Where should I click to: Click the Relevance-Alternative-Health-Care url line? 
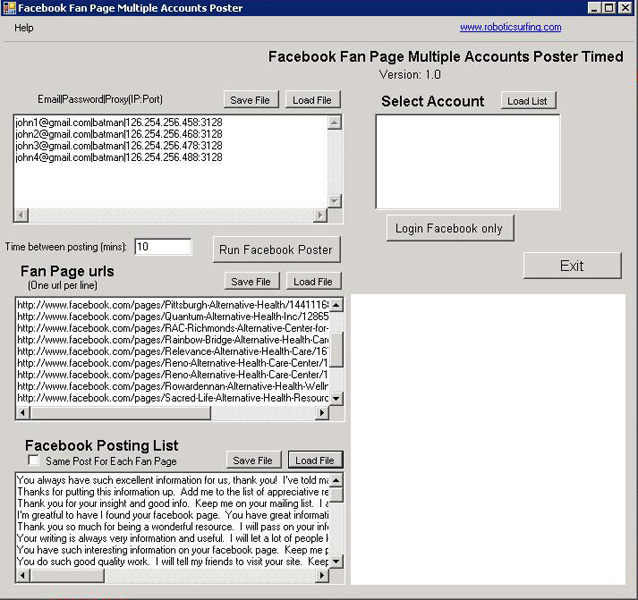coord(173,351)
